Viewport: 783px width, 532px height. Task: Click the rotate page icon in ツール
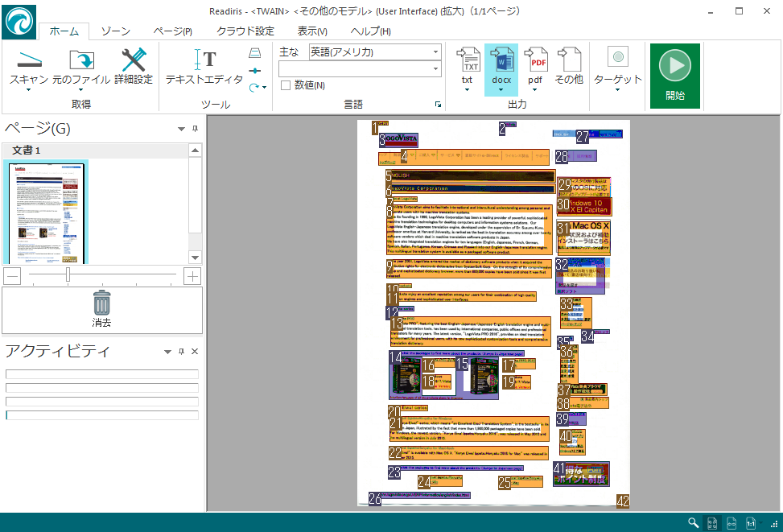(254, 88)
